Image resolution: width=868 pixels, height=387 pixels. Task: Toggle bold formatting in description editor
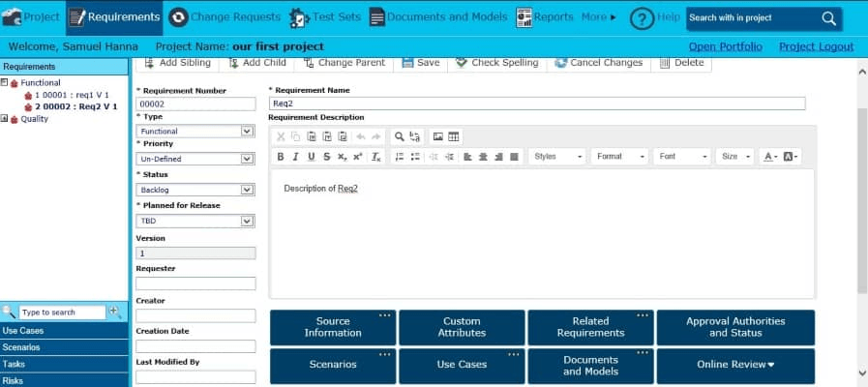(x=281, y=157)
